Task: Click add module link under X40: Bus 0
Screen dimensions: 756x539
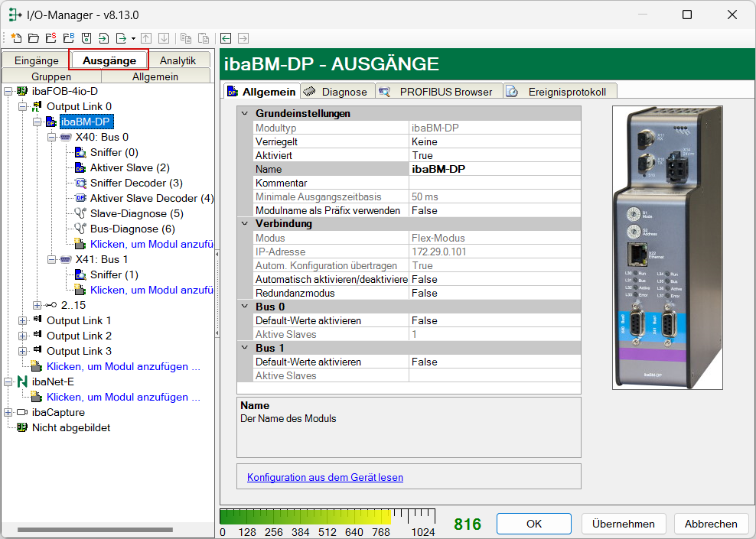Action: pos(152,244)
